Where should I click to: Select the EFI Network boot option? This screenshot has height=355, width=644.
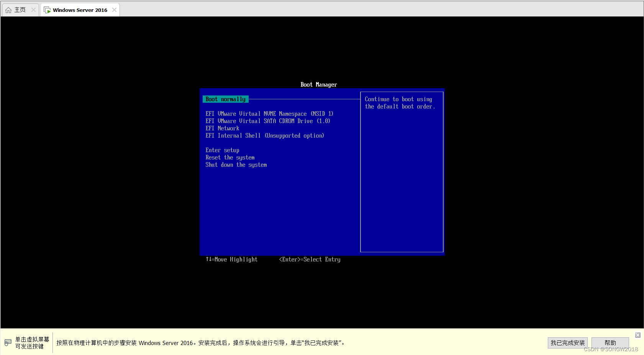222,128
